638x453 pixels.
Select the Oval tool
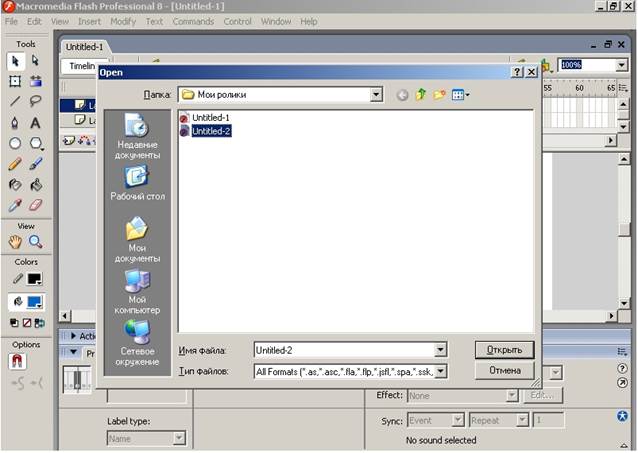(x=15, y=143)
